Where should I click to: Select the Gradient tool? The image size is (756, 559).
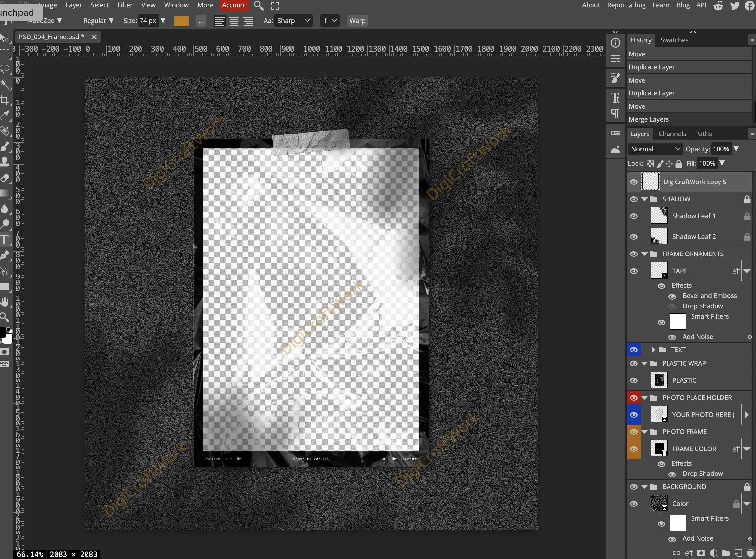pyautogui.click(x=5, y=193)
